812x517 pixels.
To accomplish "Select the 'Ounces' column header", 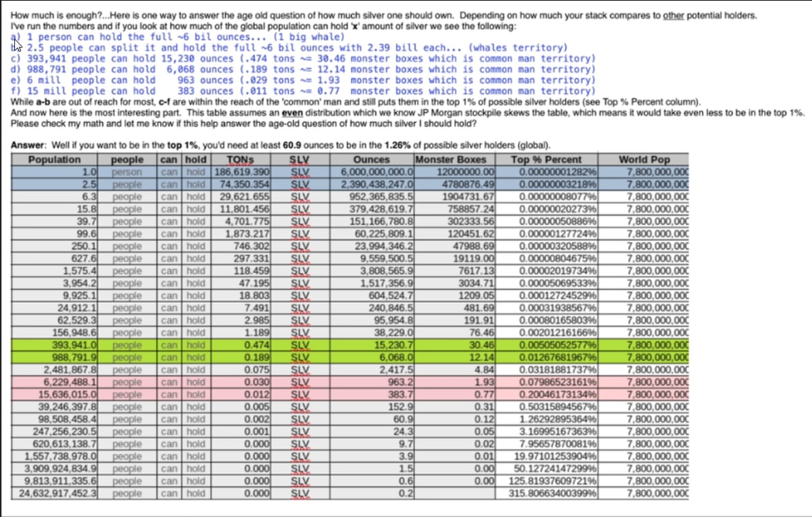I will 372,160.
